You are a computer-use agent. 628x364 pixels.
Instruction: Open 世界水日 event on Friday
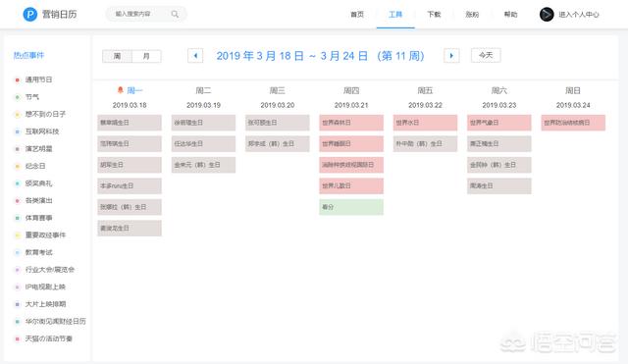click(x=425, y=123)
